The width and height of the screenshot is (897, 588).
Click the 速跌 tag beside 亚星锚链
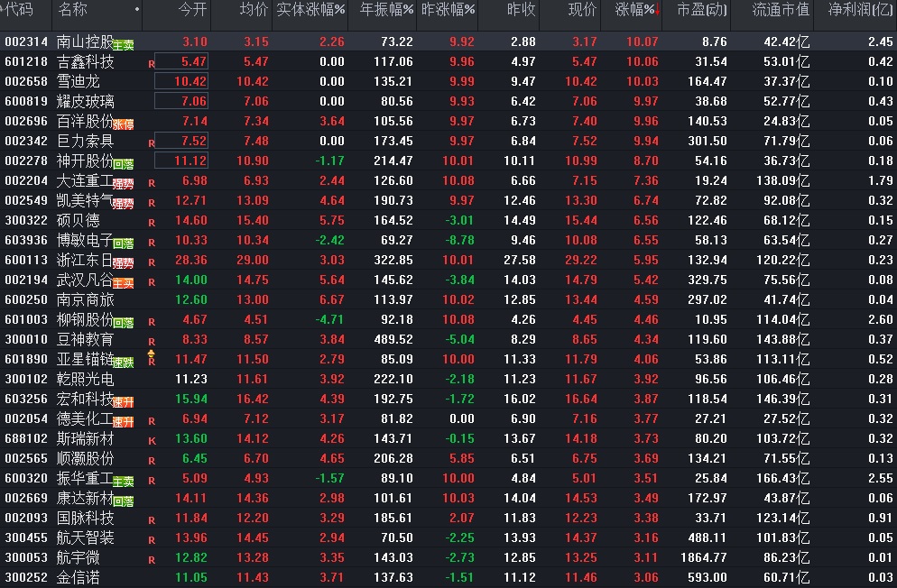[123, 363]
